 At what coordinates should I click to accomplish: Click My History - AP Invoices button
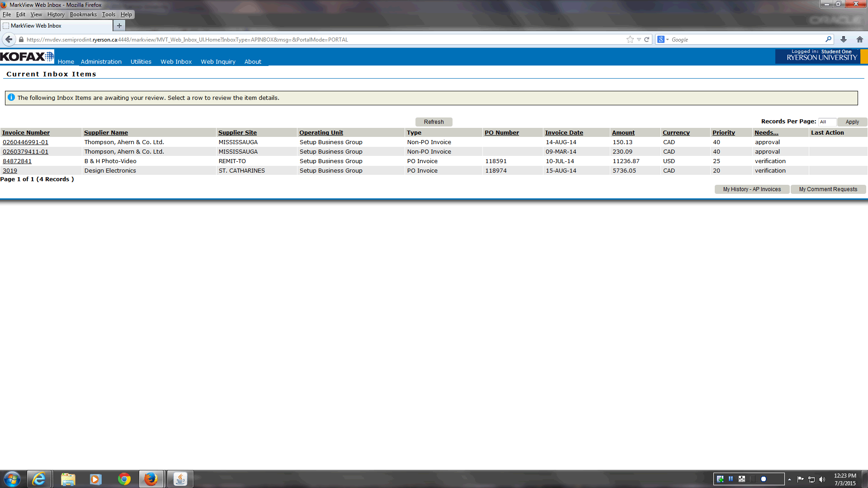coord(752,189)
